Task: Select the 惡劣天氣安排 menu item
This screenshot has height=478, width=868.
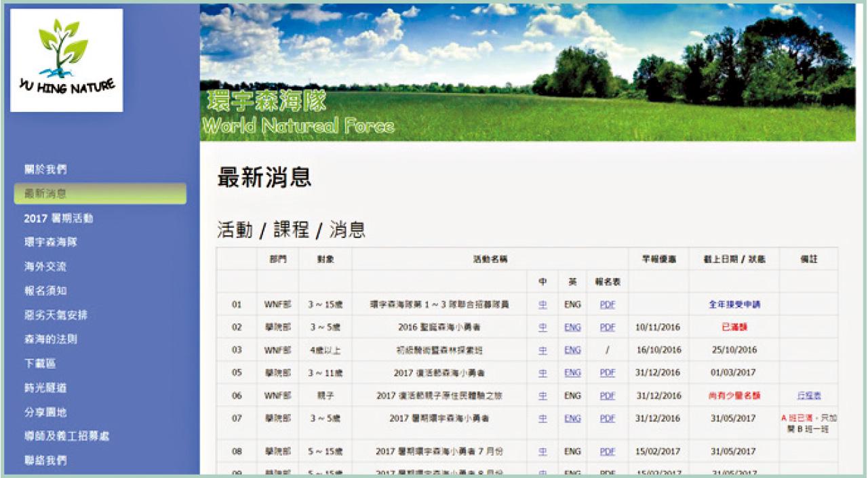Action: pyautogui.click(x=55, y=315)
